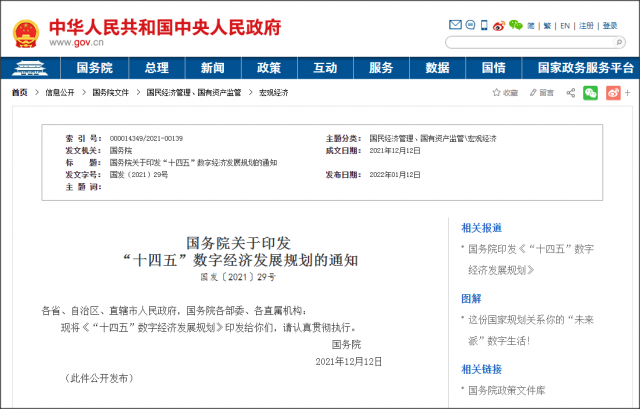Click the 相关链接 section heading
Viewport: 640px width, 409px height.
(x=482, y=369)
